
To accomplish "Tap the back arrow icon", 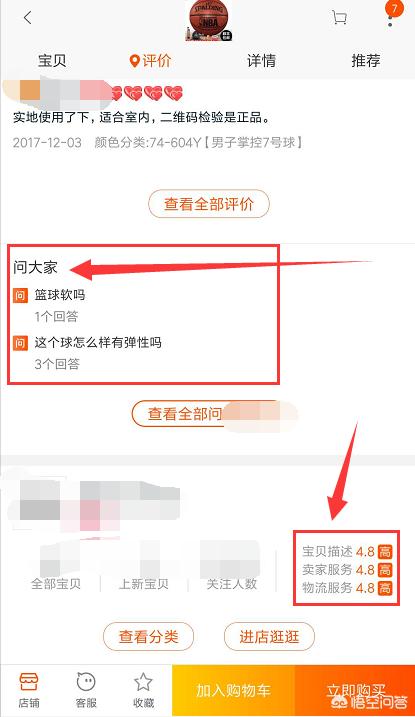I will tap(28, 18).
